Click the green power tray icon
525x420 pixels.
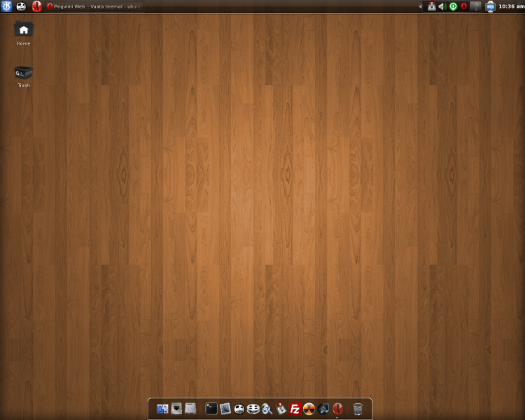pos(453,6)
